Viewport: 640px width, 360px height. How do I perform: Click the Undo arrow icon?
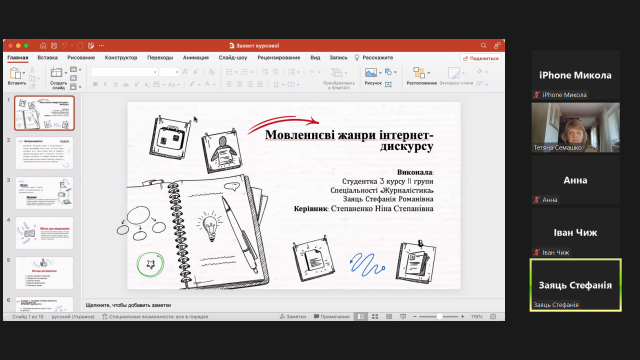pos(64,46)
